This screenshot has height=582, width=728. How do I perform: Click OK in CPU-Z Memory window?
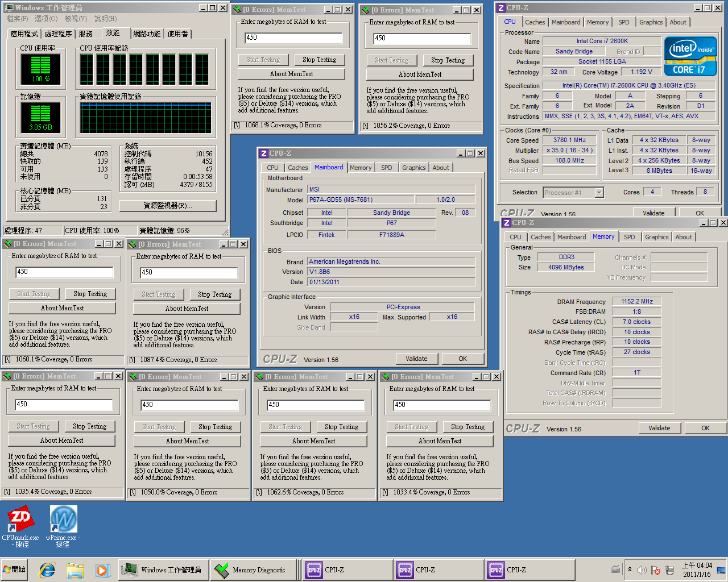pos(705,428)
